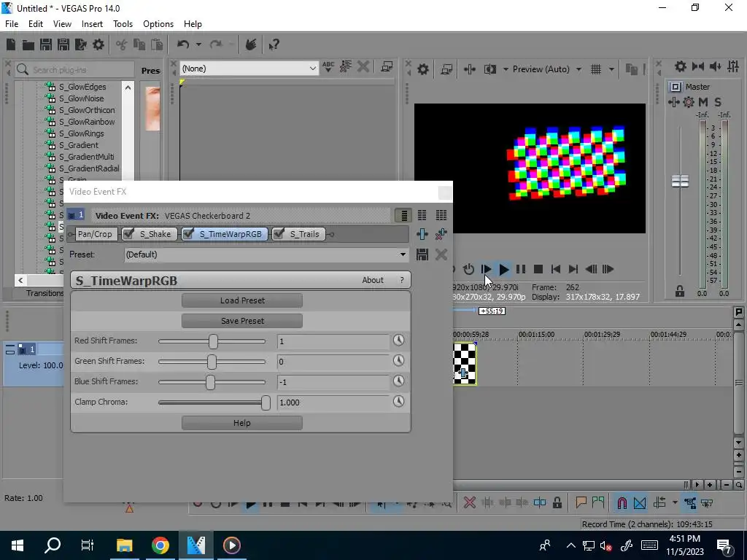Open the Preview (Auto) quality dropdown
The height and width of the screenshot is (560, 747).
click(x=547, y=69)
